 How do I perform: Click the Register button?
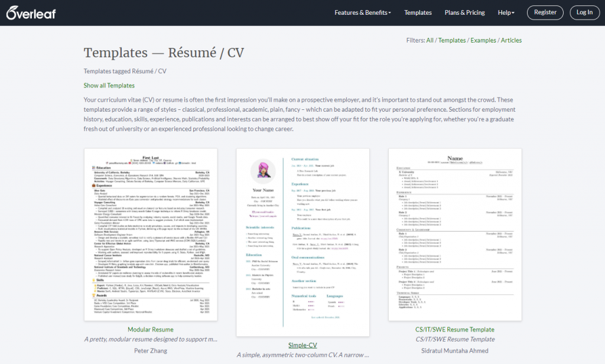coord(545,12)
